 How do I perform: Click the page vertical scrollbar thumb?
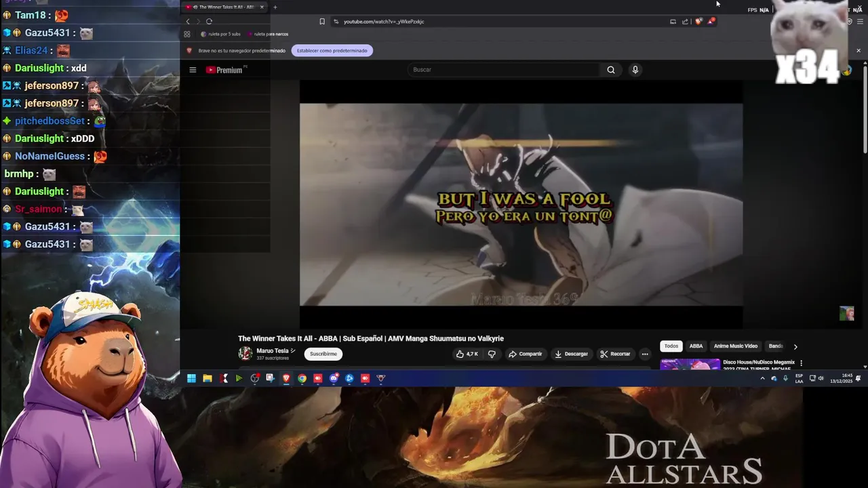tap(865, 108)
